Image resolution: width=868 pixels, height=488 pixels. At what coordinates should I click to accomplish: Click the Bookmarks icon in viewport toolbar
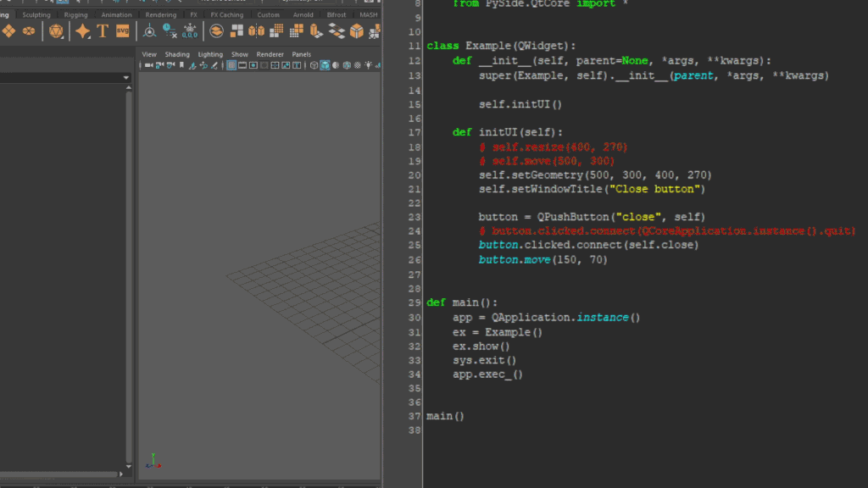[x=181, y=65]
